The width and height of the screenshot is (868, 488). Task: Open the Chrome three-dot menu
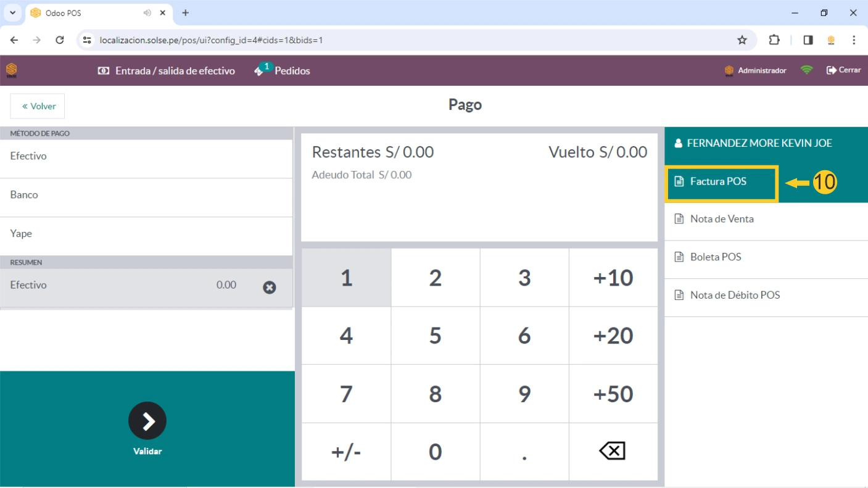click(x=854, y=40)
